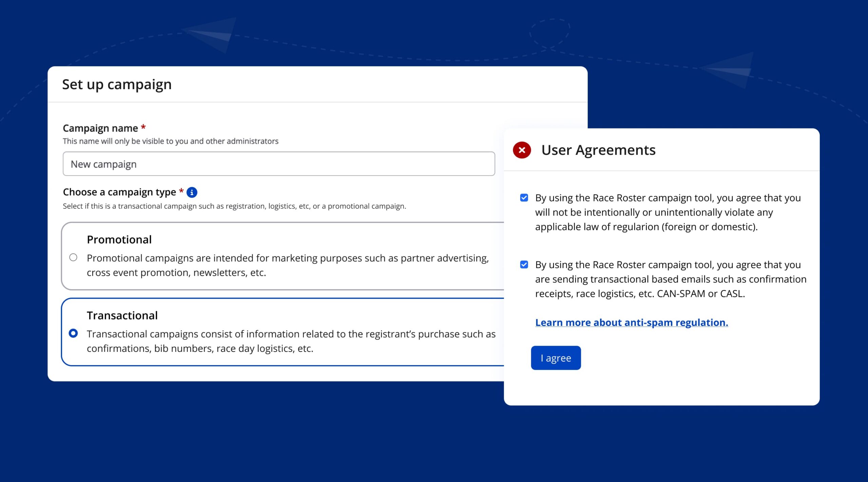Select the Promotional radio button

pos(73,258)
